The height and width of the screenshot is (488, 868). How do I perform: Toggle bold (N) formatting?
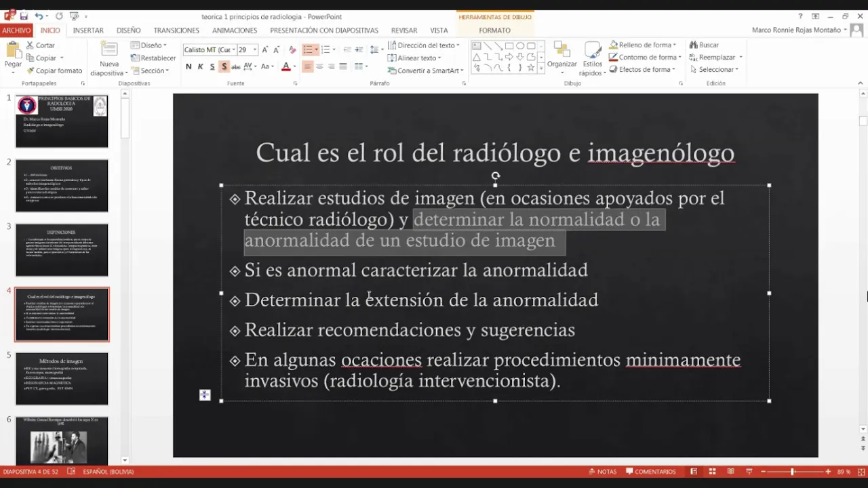(x=188, y=66)
